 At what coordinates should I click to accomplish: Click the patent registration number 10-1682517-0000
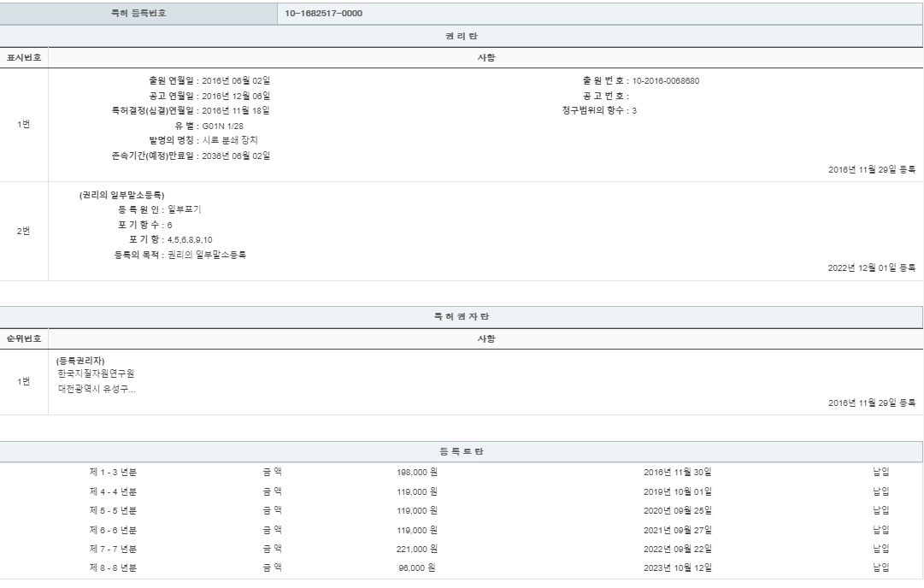click(x=323, y=13)
